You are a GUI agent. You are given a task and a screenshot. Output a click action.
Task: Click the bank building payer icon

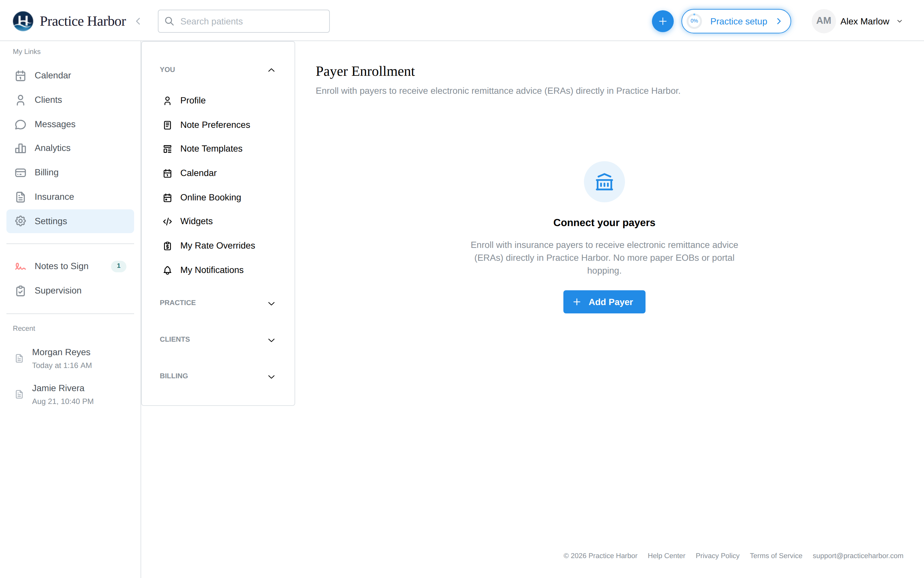tap(604, 182)
